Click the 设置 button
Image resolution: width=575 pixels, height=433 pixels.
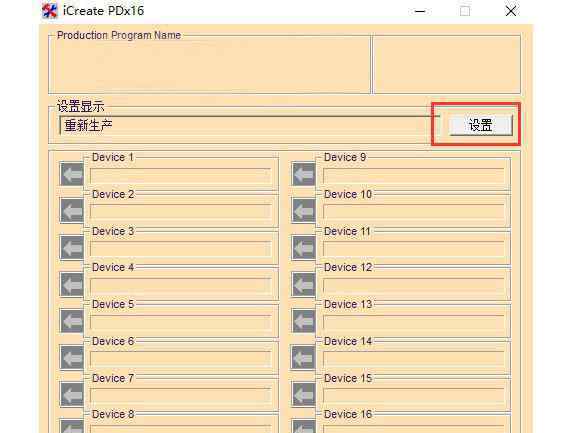tap(481, 125)
